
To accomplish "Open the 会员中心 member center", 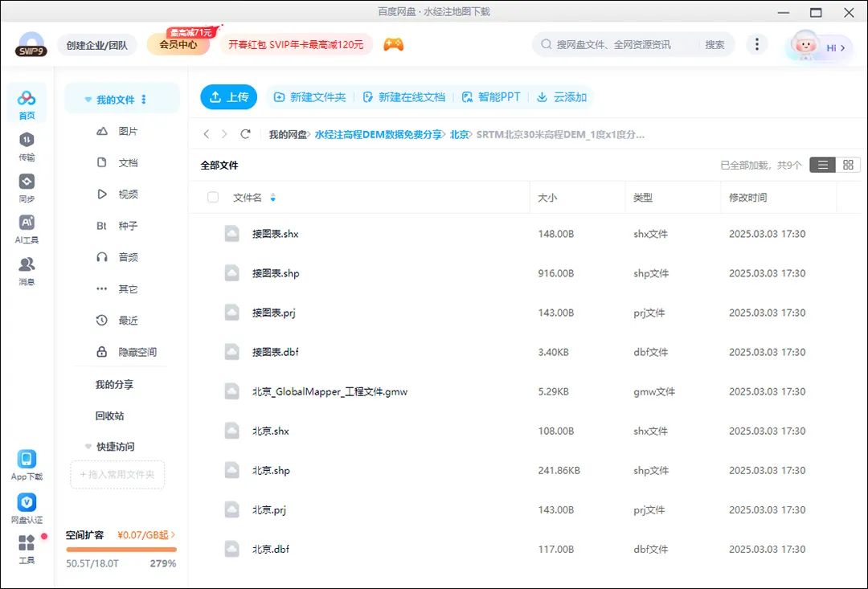I will point(178,45).
